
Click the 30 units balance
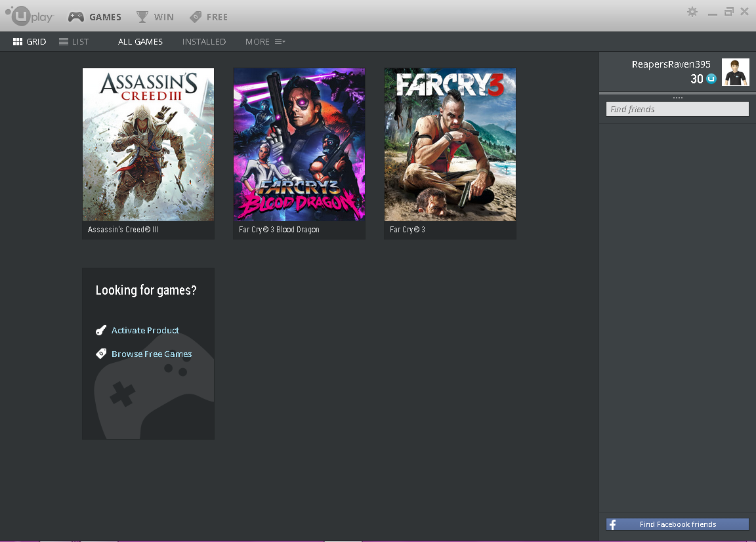click(x=697, y=79)
